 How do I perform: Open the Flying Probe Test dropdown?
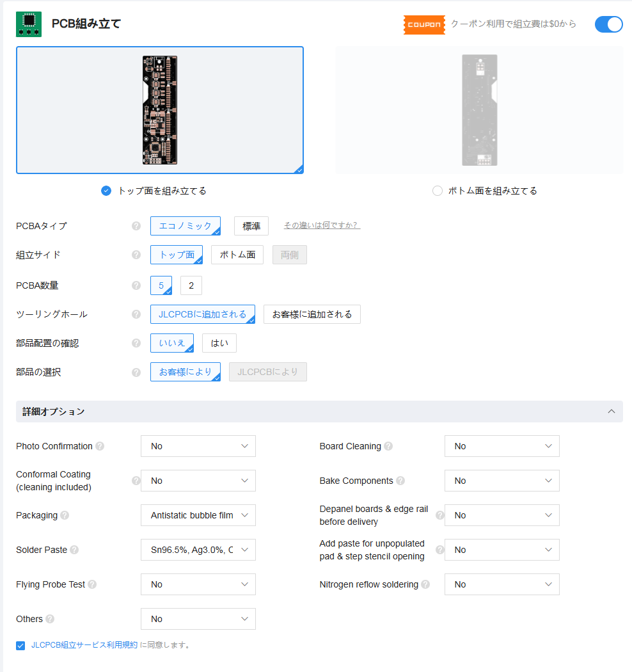198,584
